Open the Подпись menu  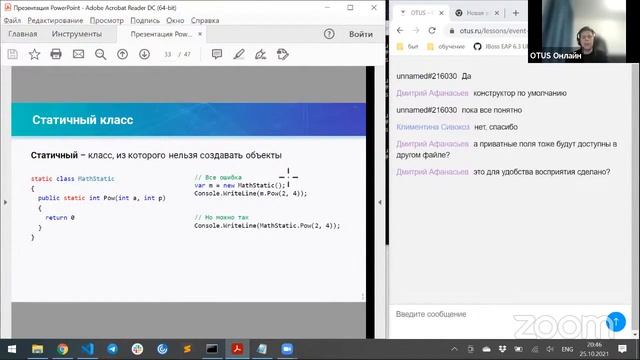pos(145,20)
